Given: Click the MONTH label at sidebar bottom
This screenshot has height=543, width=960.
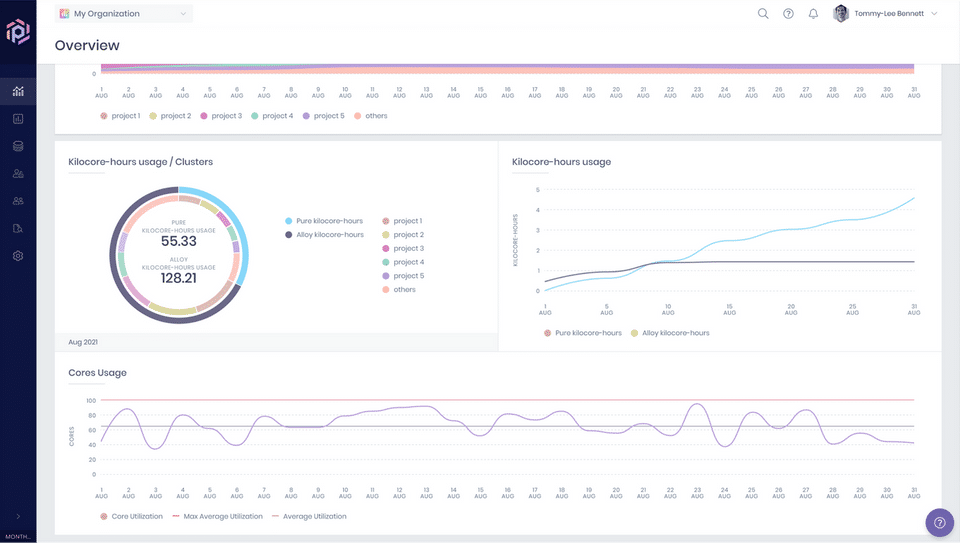Looking at the screenshot, I should click(18, 537).
